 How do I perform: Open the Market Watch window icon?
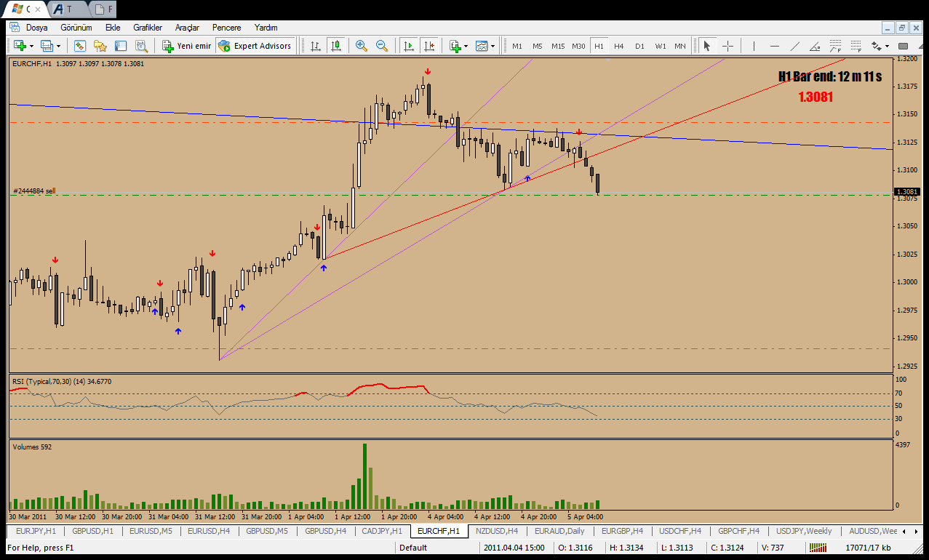(x=79, y=46)
